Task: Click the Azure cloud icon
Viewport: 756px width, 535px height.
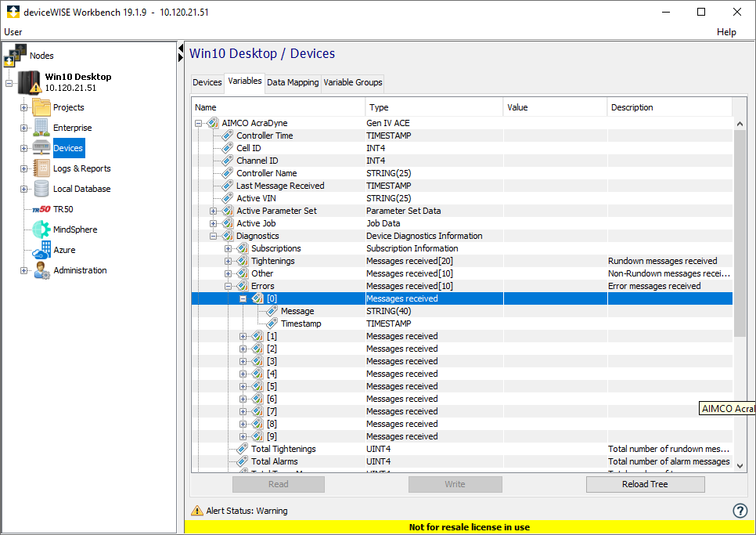Action: click(41, 250)
